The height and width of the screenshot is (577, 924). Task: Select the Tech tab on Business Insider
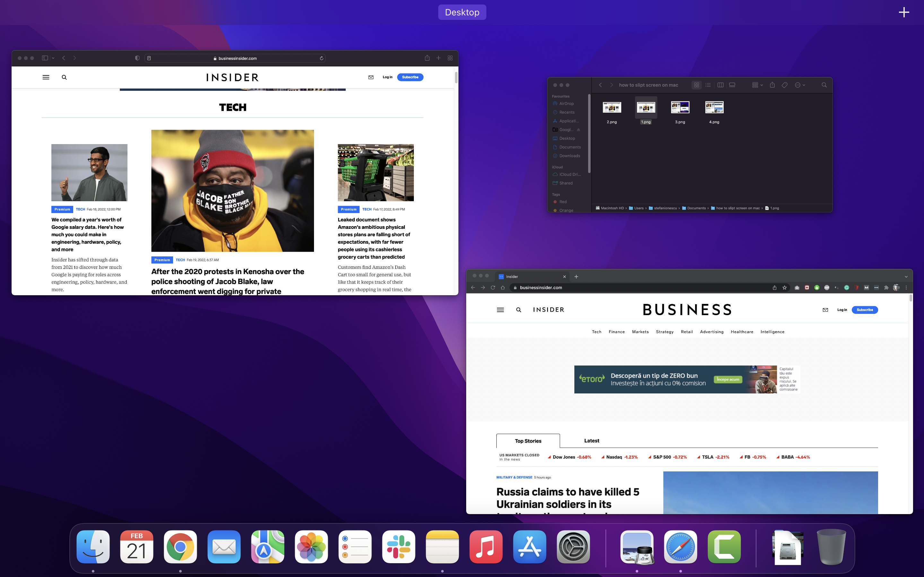tap(597, 331)
